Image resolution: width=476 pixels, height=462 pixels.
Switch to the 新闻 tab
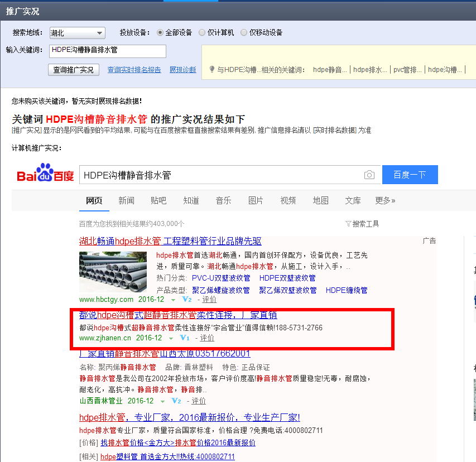pos(126,201)
